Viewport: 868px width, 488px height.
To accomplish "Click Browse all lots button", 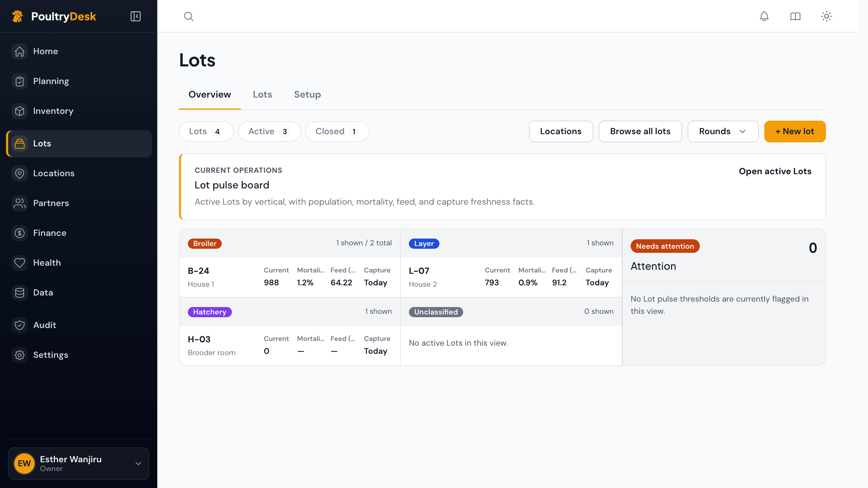I will (640, 131).
